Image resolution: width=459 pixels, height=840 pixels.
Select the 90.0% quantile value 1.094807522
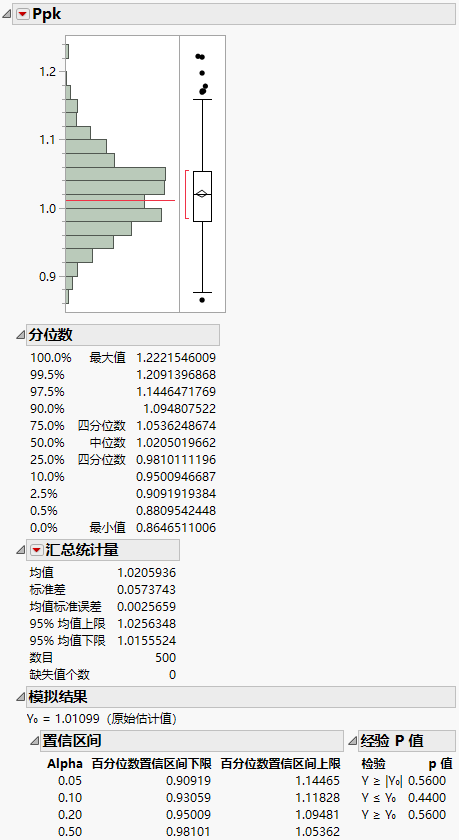[x=179, y=409]
